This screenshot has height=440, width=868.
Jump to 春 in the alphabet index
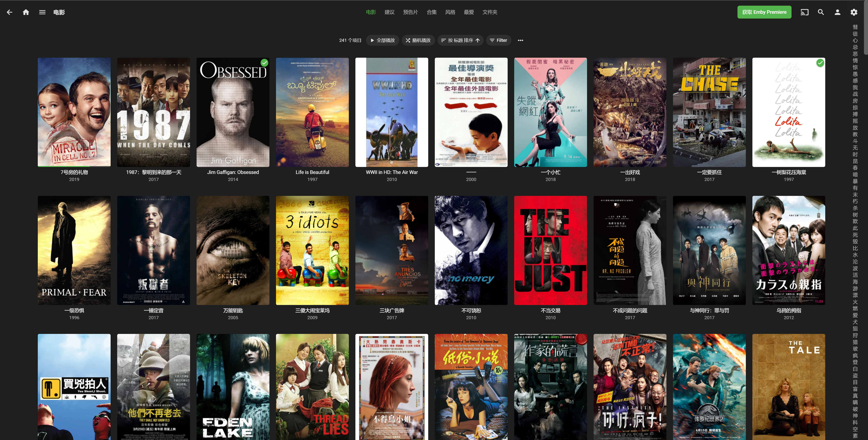tap(855, 168)
